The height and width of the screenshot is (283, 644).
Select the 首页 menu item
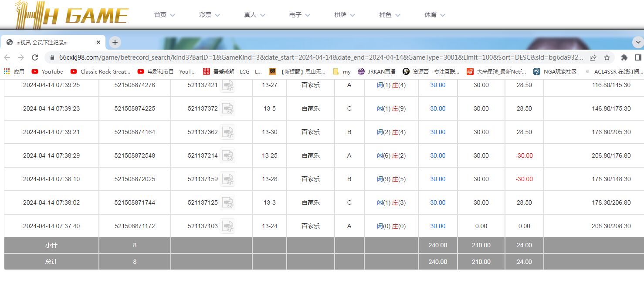[164, 15]
